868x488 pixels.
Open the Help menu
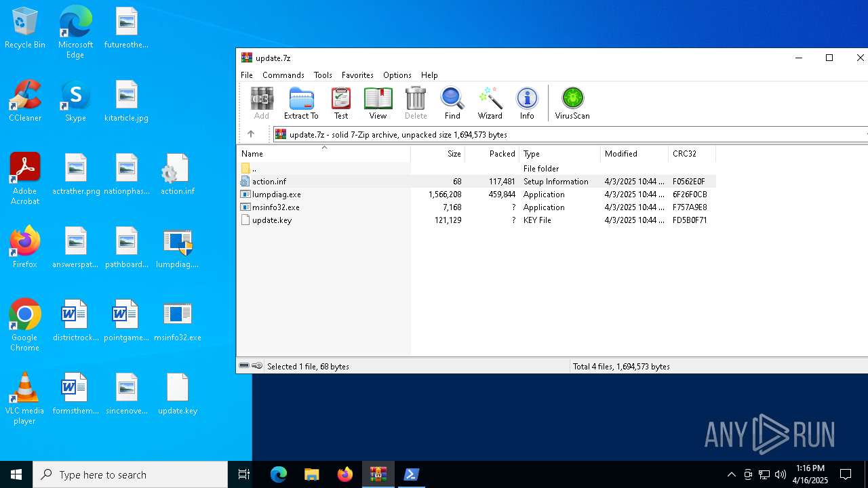click(429, 75)
